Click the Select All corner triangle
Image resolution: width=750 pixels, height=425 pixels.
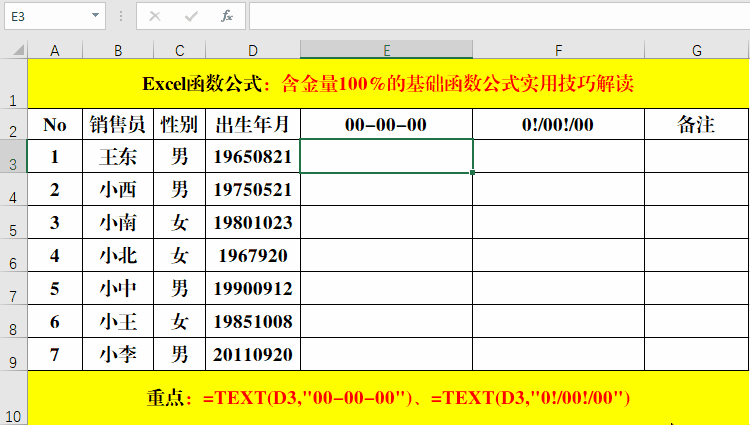coord(18,50)
